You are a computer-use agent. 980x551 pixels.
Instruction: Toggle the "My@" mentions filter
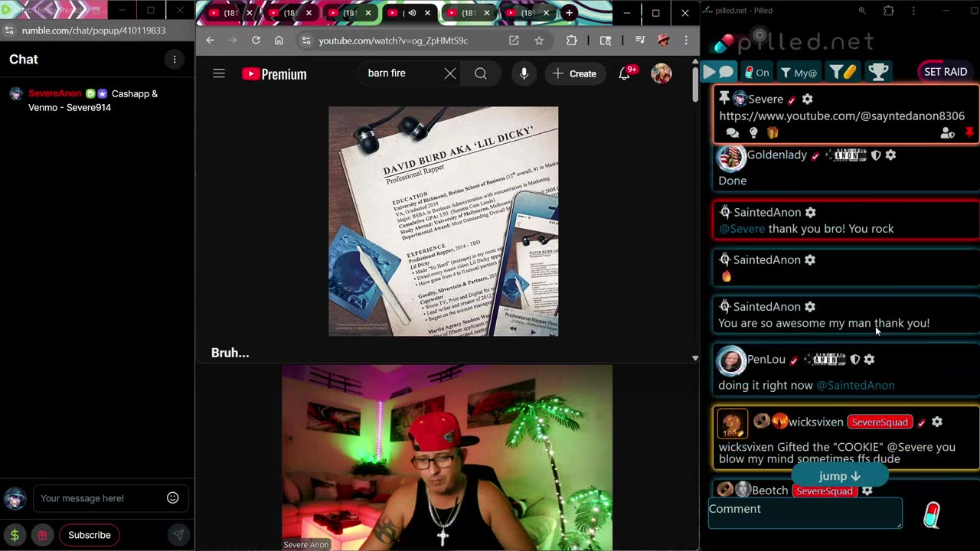(799, 72)
